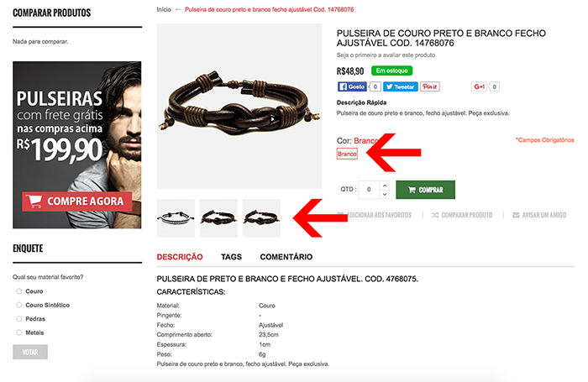Go to Início breadcrumb link

pos(164,9)
